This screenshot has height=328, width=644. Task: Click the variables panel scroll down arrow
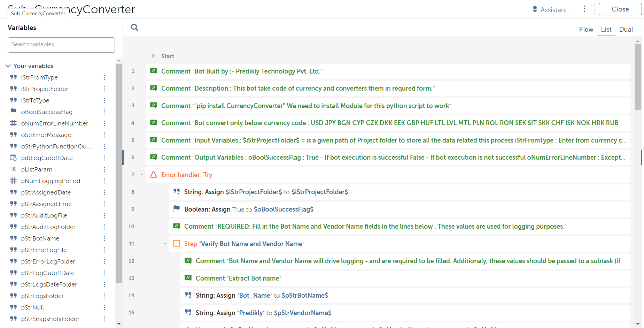click(119, 324)
